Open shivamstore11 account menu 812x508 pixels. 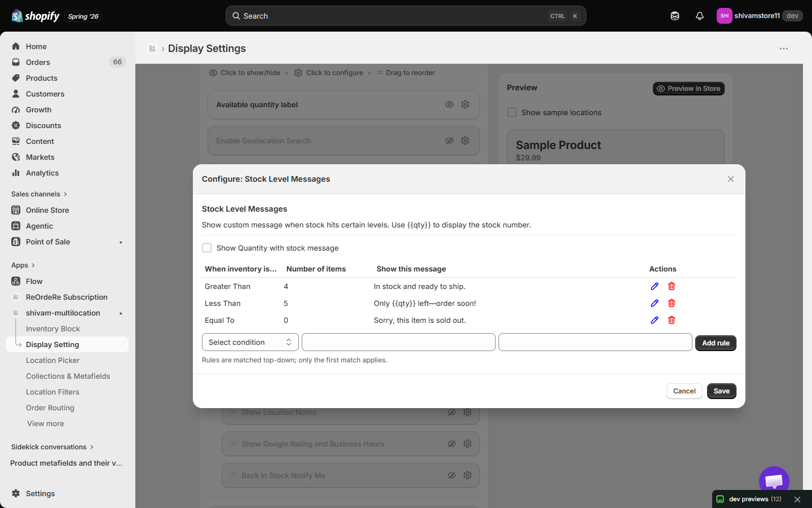759,16
